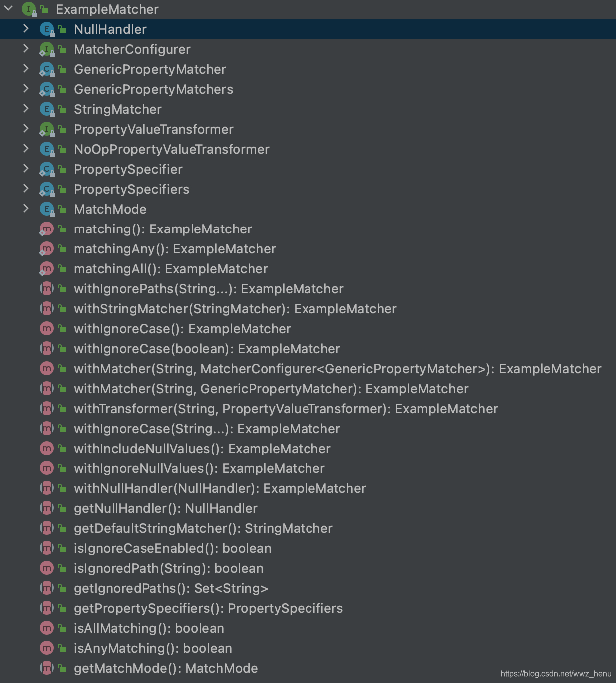Click the public visibility icon beside getNullHandler
The image size is (616, 683).
click(x=62, y=508)
